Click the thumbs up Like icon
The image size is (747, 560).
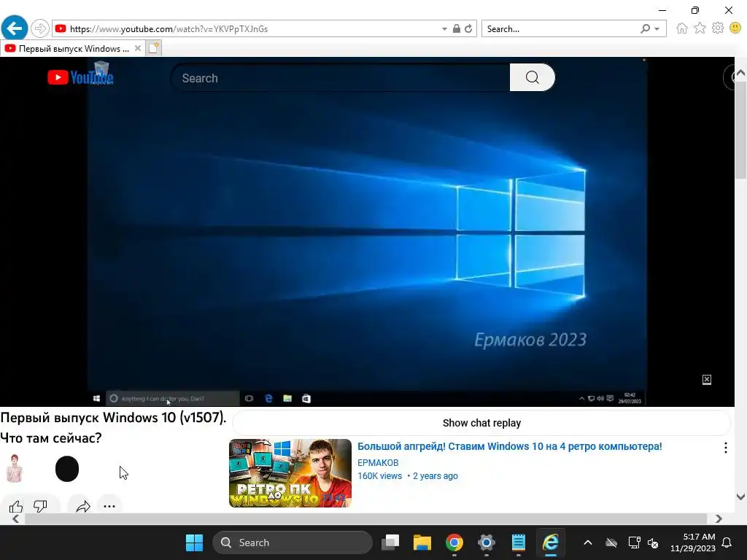[16, 506]
